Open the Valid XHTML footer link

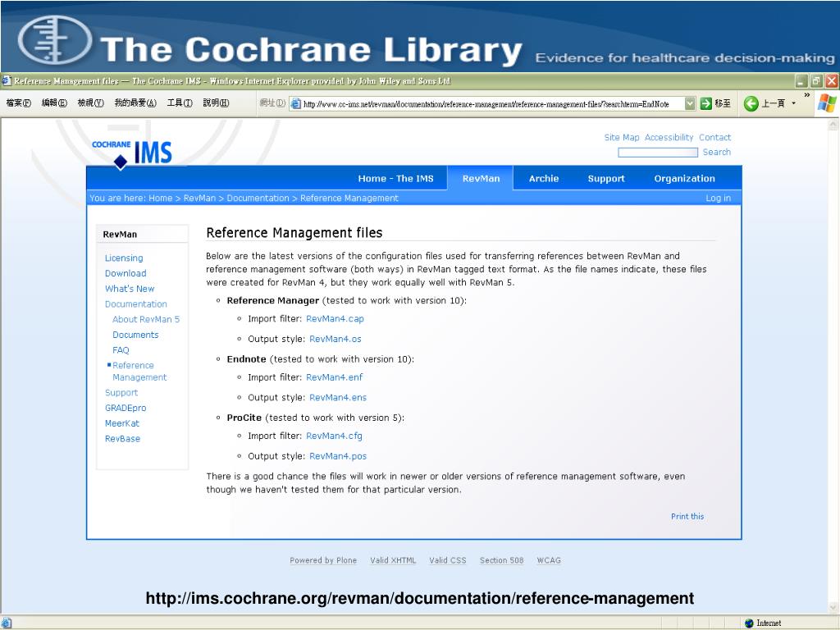[x=392, y=560]
